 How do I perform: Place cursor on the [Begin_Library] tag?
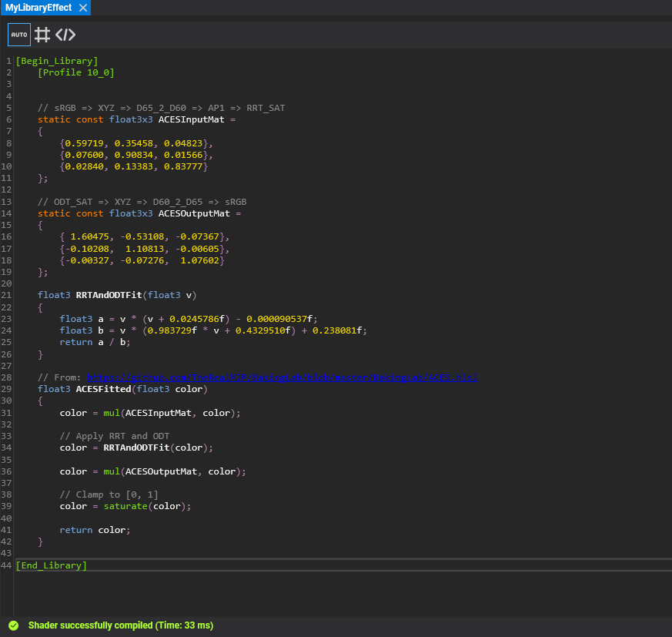coord(57,61)
